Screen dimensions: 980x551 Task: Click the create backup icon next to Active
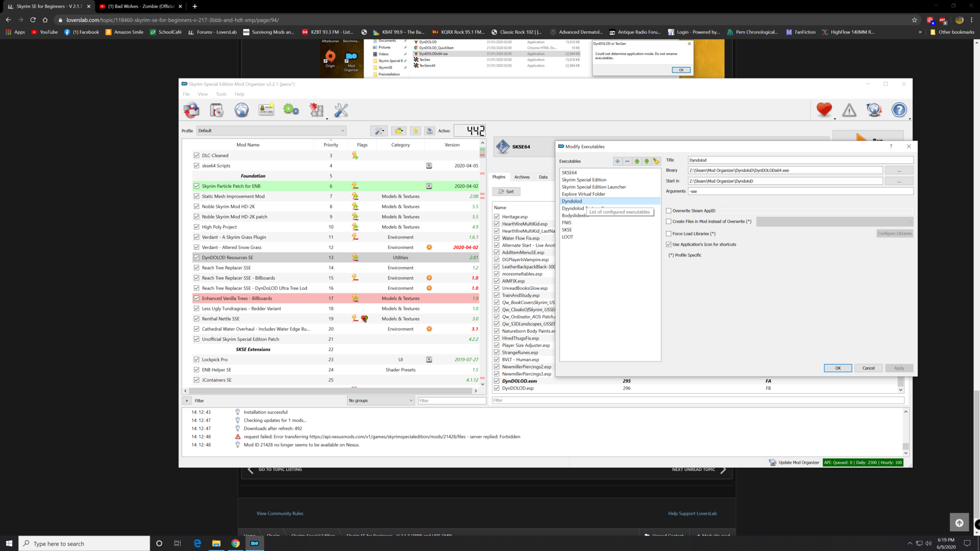430,131
